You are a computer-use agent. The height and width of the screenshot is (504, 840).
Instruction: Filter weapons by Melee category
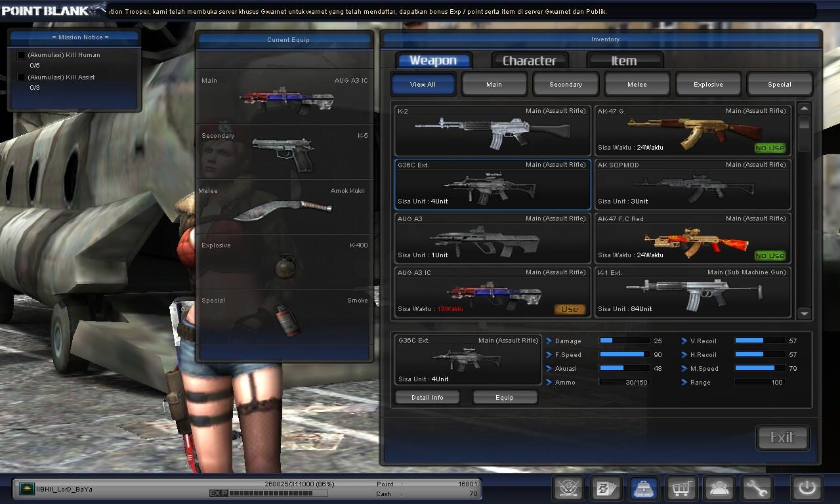pyautogui.click(x=637, y=84)
